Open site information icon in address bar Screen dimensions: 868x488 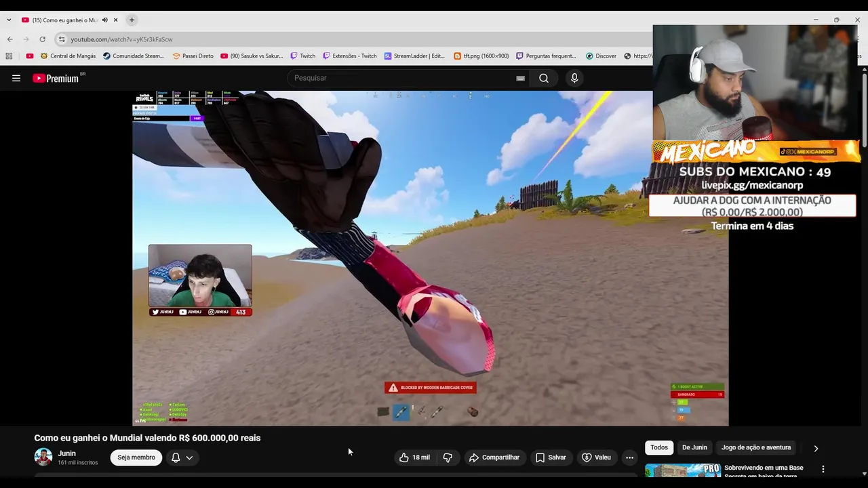point(62,39)
